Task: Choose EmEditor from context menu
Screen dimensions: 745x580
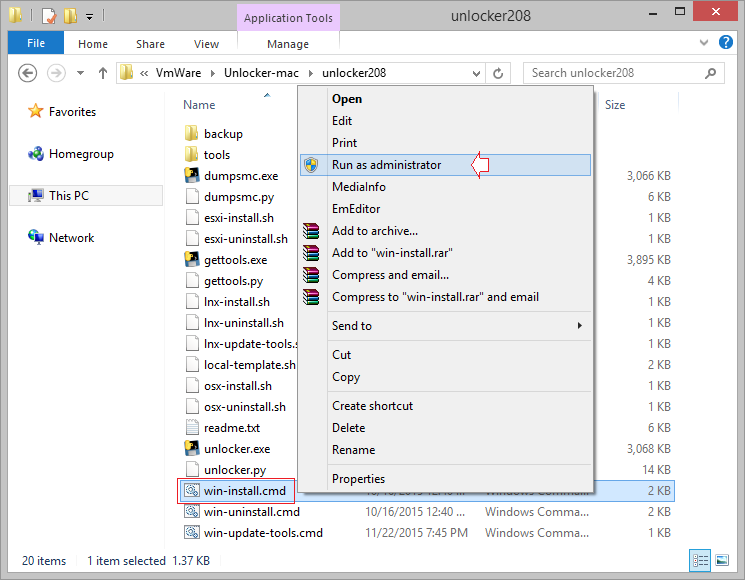Action: point(445,209)
